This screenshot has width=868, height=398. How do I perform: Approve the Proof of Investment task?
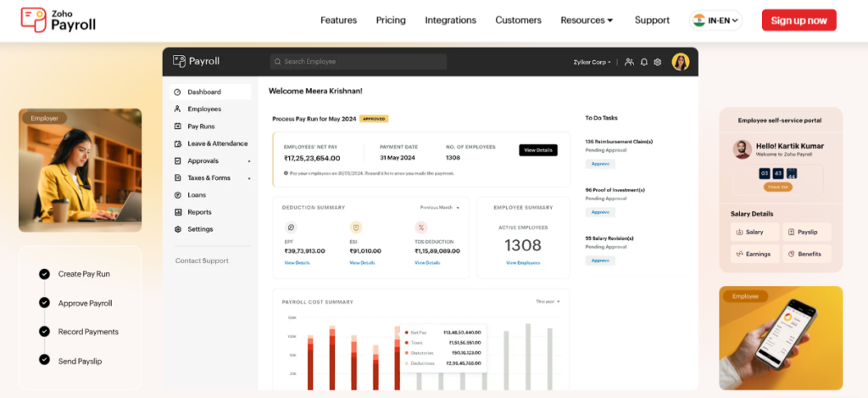pos(600,212)
